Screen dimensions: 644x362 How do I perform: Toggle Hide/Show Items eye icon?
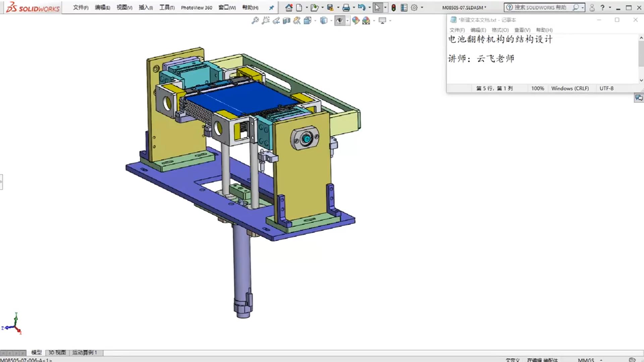pos(340,20)
